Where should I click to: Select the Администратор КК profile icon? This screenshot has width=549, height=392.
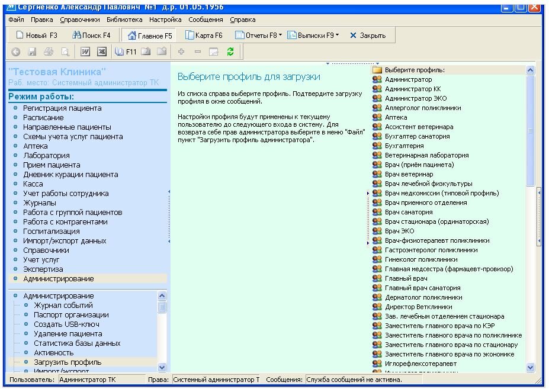(377, 89)
